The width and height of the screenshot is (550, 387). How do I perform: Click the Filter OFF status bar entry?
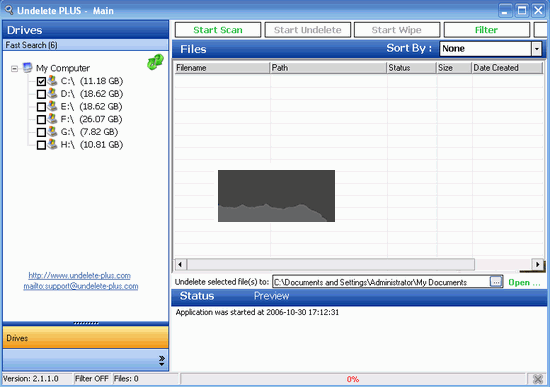coord(92,379)
